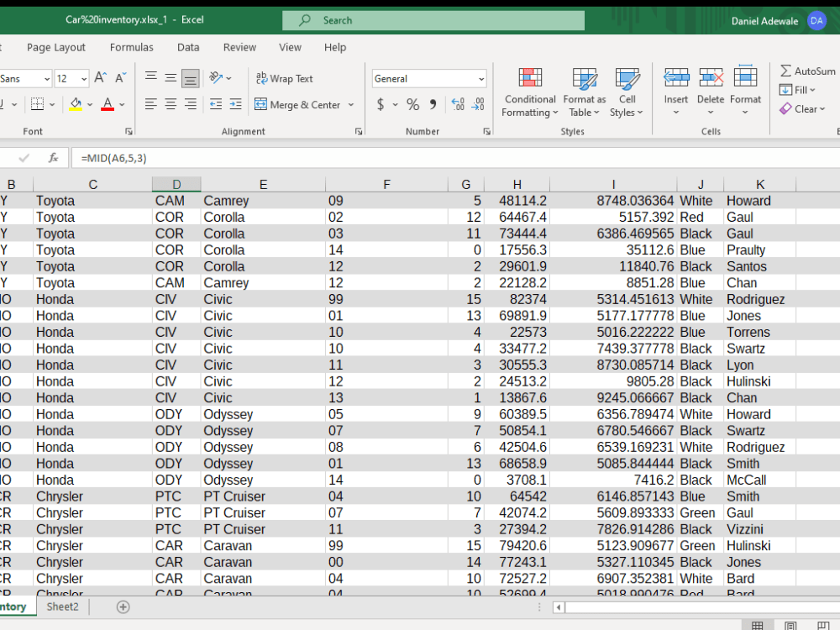Apply top align to cell text

point(151,78)
